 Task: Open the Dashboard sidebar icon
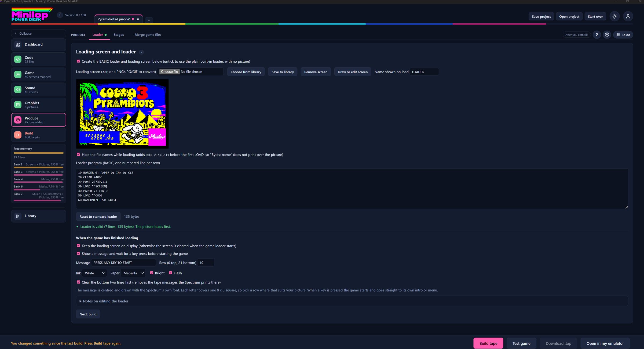click(18, 45)
